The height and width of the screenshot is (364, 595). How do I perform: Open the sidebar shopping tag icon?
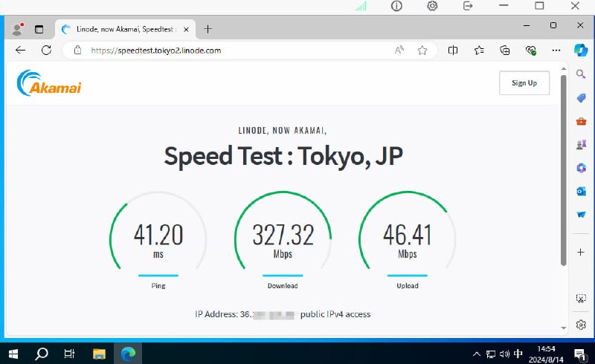pyautogui.click(x=581, y=98)
